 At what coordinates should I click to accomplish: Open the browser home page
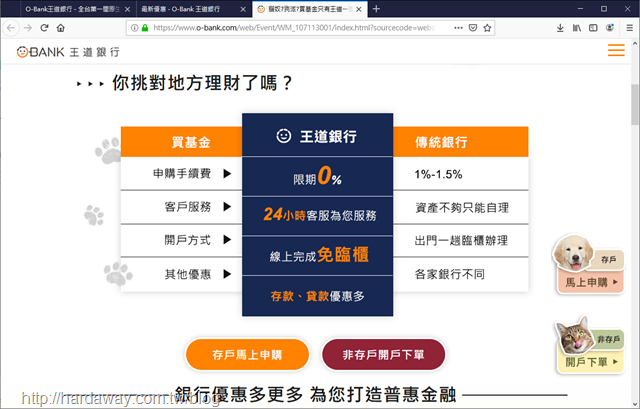tap(61, 28)
